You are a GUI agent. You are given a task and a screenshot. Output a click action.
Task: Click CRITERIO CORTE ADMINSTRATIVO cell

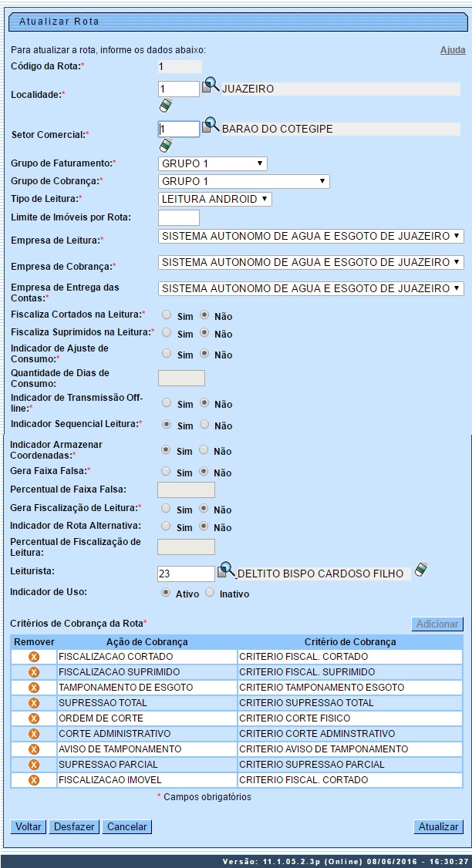[x=350, y=733]
